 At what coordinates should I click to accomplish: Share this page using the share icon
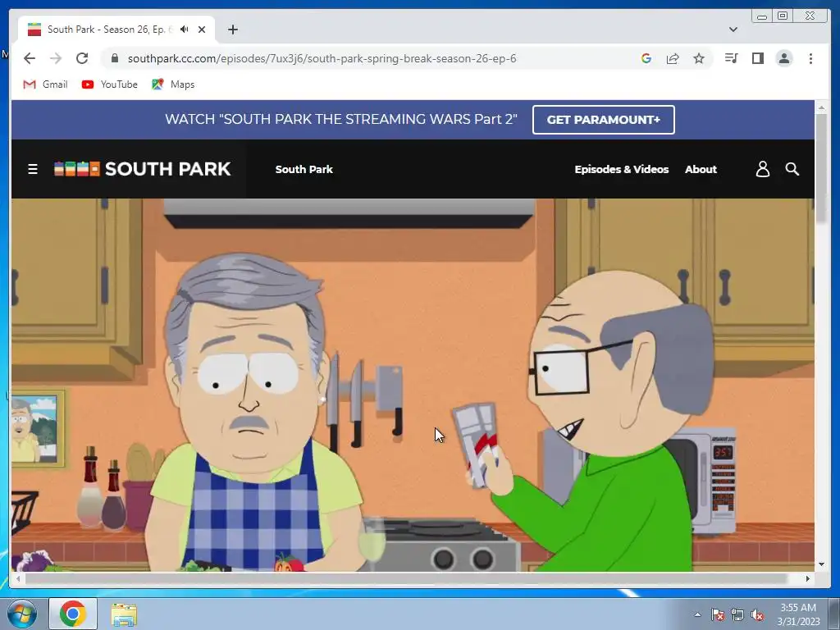click(x=673, y=58)
